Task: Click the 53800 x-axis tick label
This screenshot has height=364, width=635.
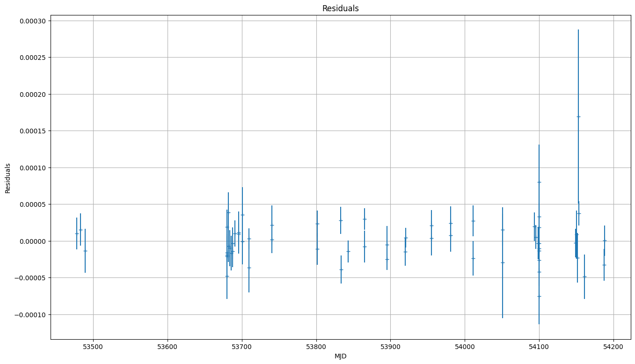Action: (316, 347)
